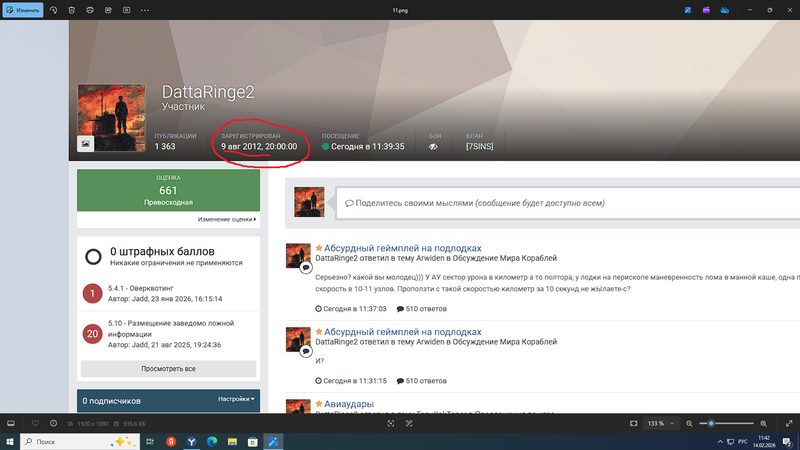Viewport: 800px width, 450px height.
Task: Open the РУС input language switcher
Action: tap(742, 441)
